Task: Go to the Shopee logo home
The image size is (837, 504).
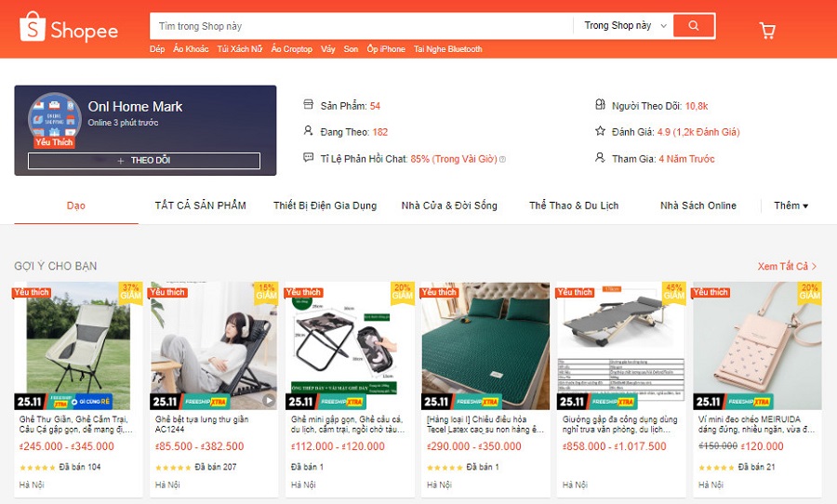Action: (x=68, y=27)
